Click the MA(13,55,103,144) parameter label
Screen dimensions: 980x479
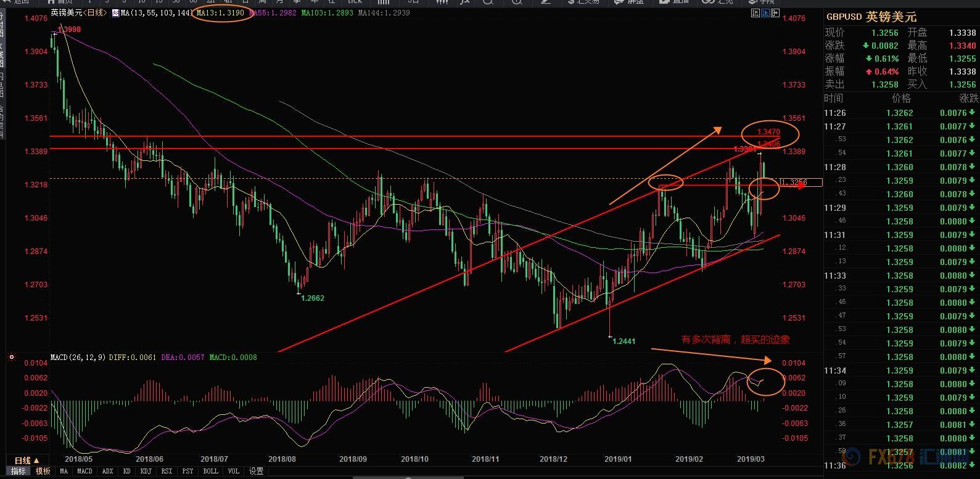click(158, 13)
